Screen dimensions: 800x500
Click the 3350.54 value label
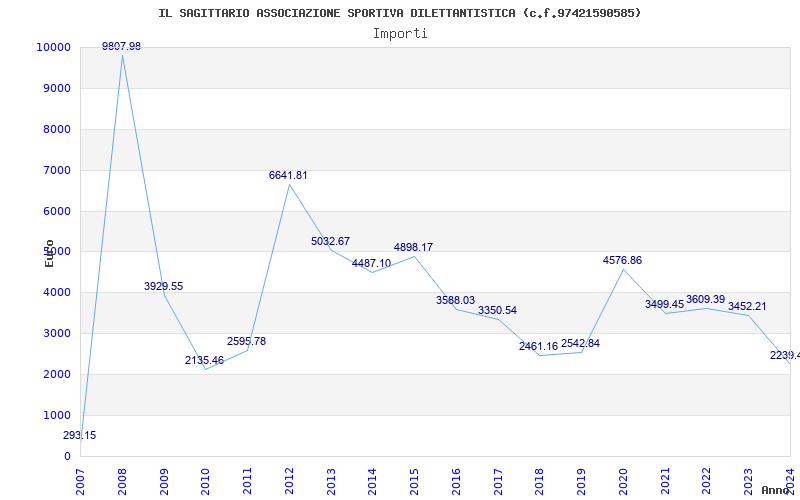497,311
